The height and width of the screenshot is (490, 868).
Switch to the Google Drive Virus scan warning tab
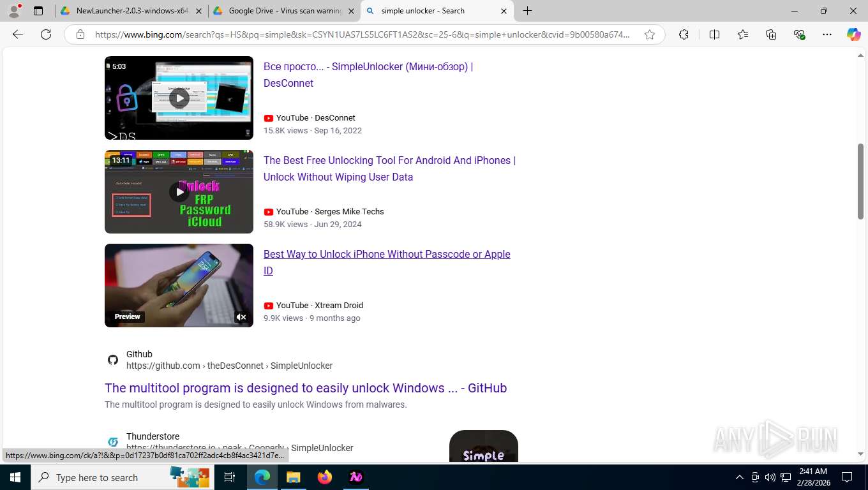(285, 11)
